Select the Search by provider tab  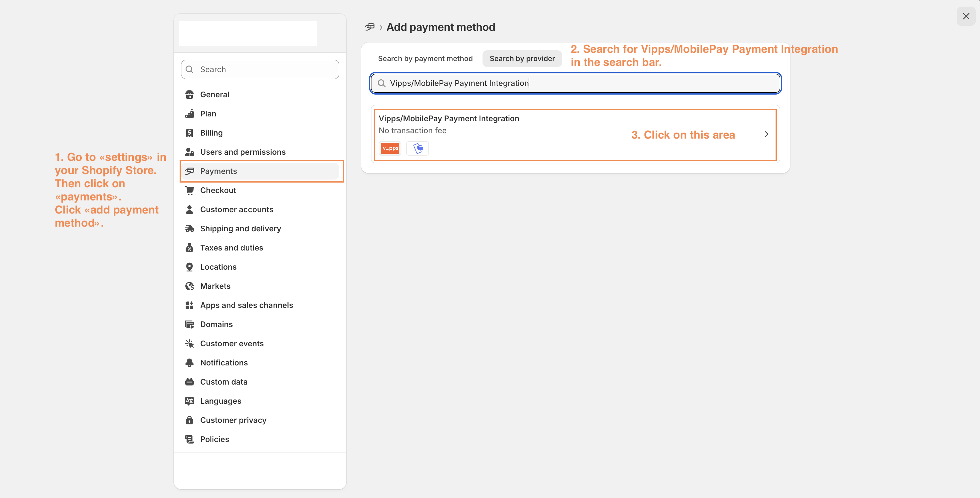point(521,59)
